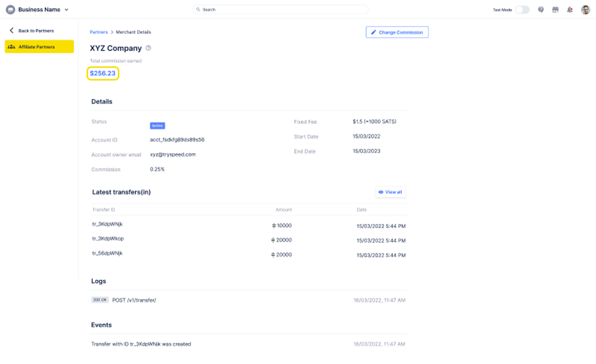The width and height of the screenshot is (596, 364).
Task: Click the back arrow icon in sidebar
Action: 12,30
